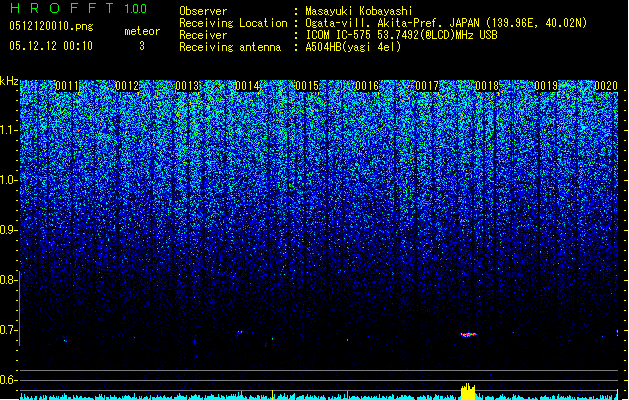Click the HROFFT 1.00 title text
This screenshot has width=629, height=400.
[79, 8]
